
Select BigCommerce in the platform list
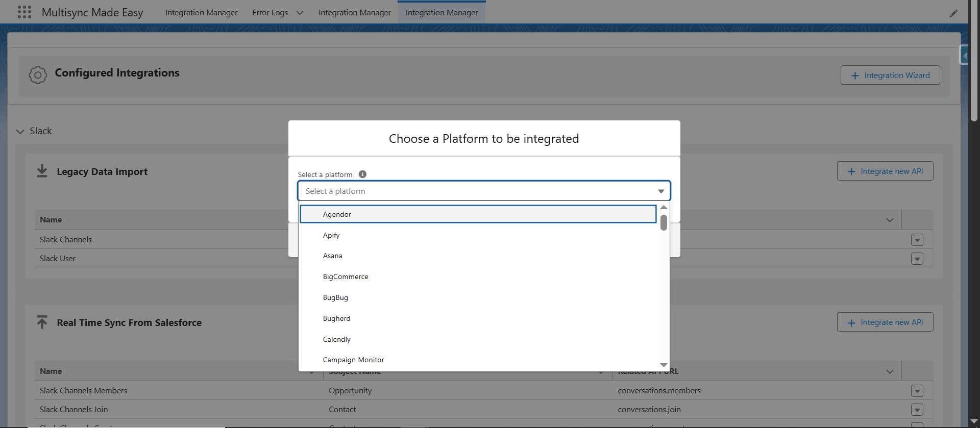coord(346,276)
